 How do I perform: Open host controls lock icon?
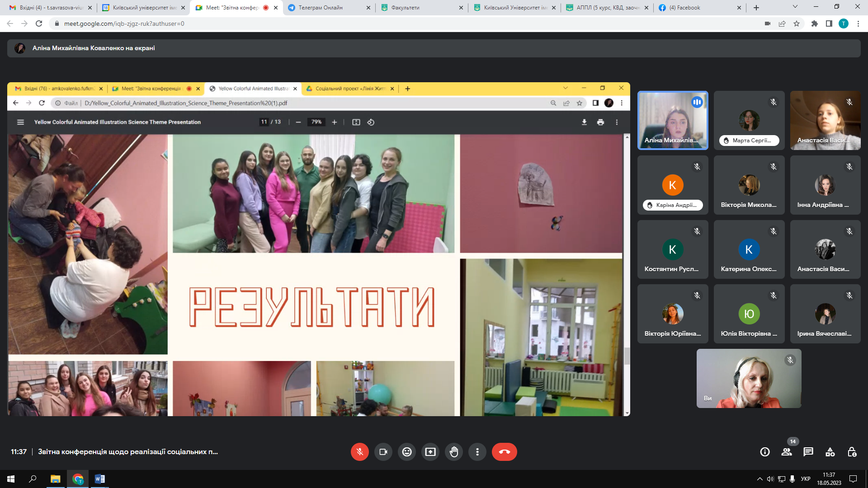point(852,452)
